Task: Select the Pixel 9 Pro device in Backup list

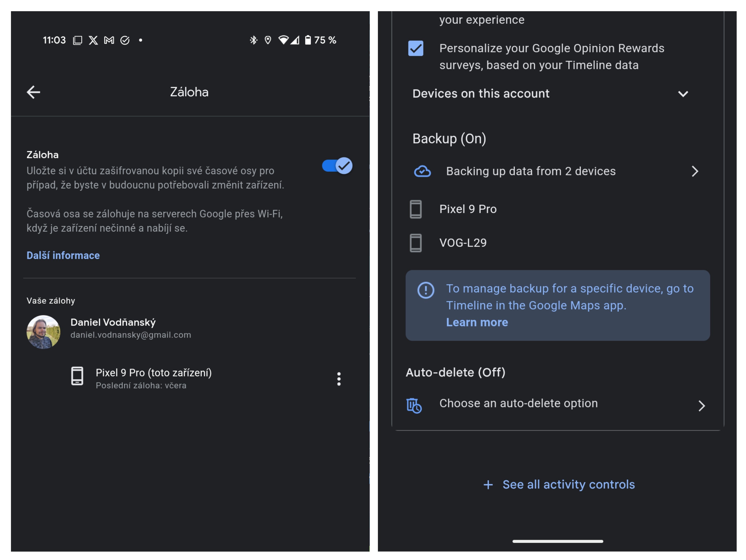Action: (468, 209)
